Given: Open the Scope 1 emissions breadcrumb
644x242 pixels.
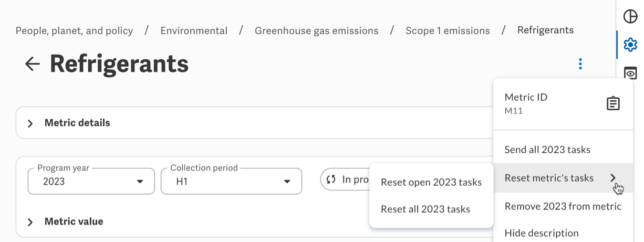Looking at the screenshot, I should [x=447, y=31].
